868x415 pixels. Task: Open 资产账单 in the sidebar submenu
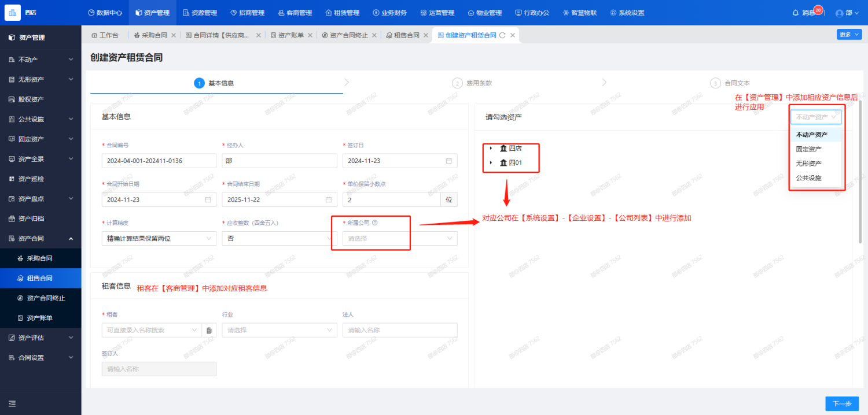[x=41, y=318]
